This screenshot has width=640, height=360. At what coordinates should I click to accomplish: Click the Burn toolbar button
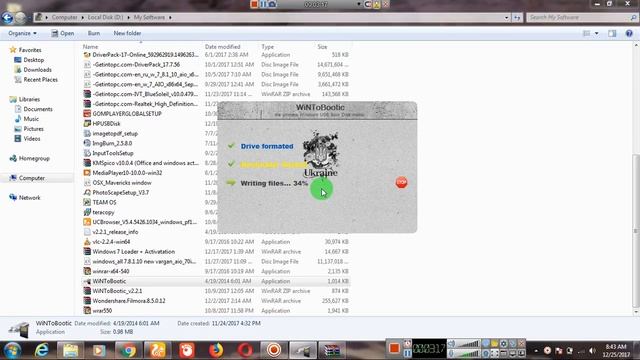(93, 33)
